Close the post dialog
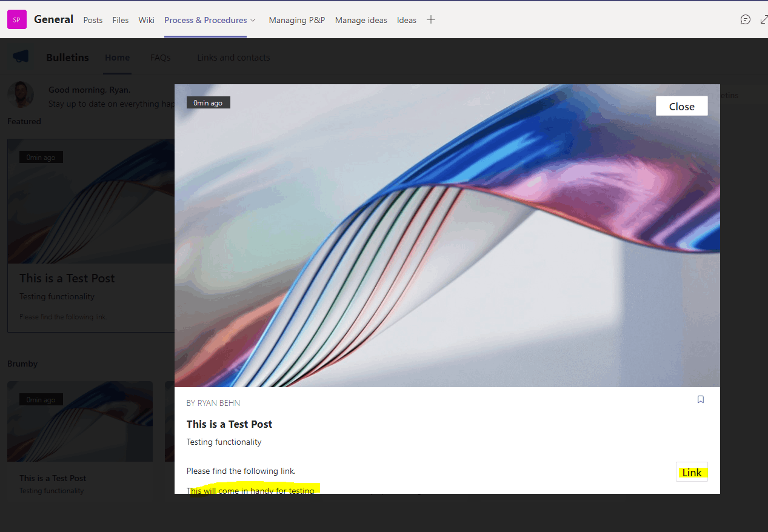This screenshot has height=532, width=768. pyautogui.click(x=682, y=106)
